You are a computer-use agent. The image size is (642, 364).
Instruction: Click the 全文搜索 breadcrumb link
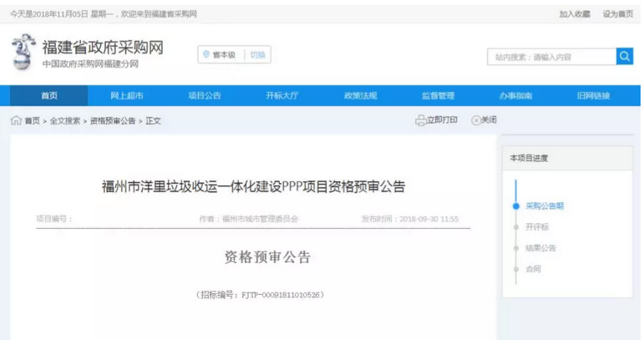(x=65, y=121)
